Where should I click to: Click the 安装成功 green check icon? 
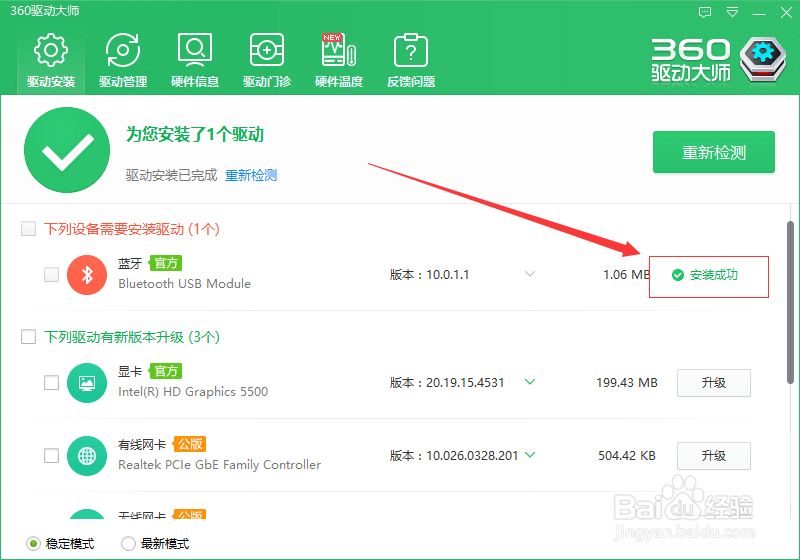678,275
